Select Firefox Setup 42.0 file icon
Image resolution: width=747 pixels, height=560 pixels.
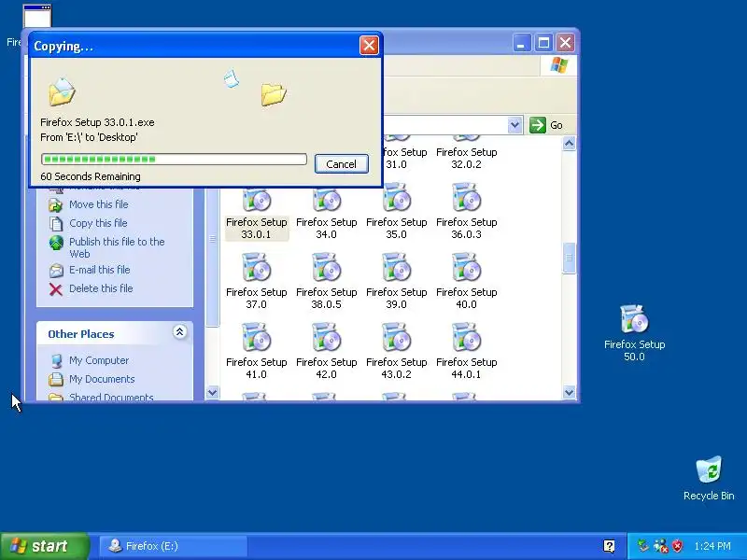[x=326, y=338]
